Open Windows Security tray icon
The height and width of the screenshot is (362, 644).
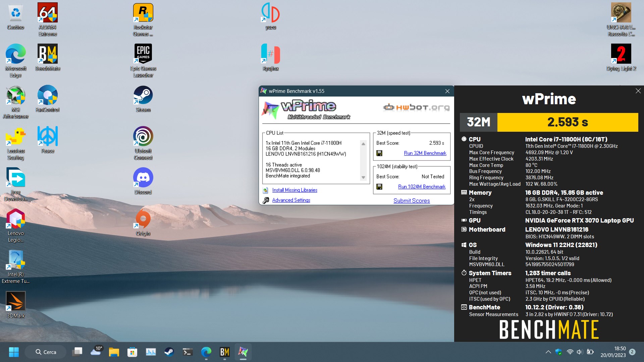click(x=558, y=352)
